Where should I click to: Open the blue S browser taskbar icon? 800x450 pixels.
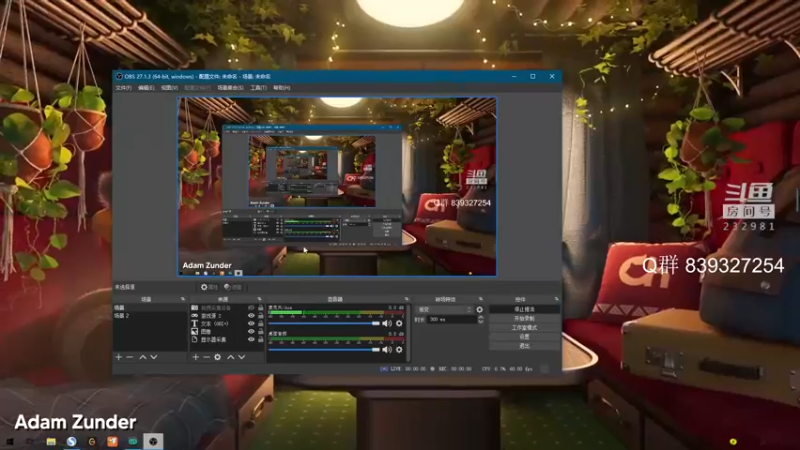click(x=71, y=441)
